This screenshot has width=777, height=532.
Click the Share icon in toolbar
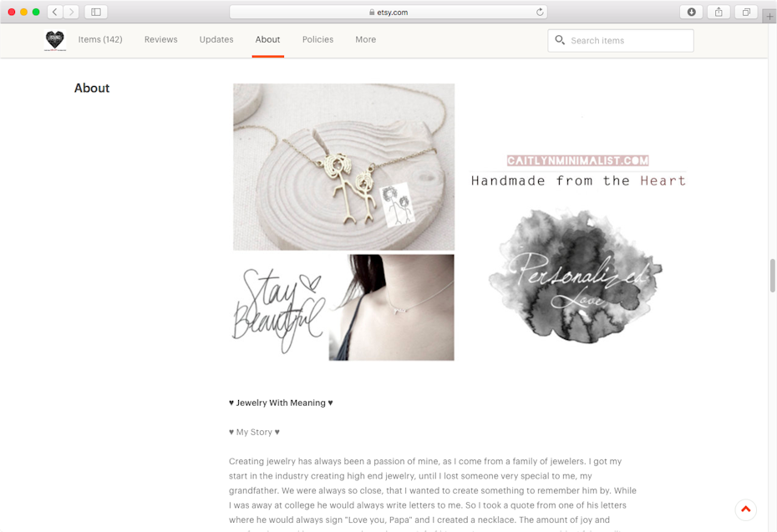(719, 12)
